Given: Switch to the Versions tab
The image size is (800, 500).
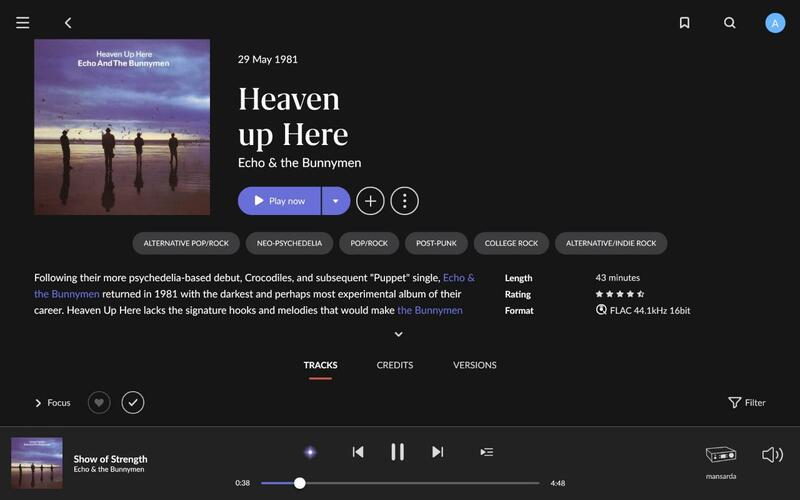Looking at the screenshot, I should pyautogui.click(x=474, y=365).
